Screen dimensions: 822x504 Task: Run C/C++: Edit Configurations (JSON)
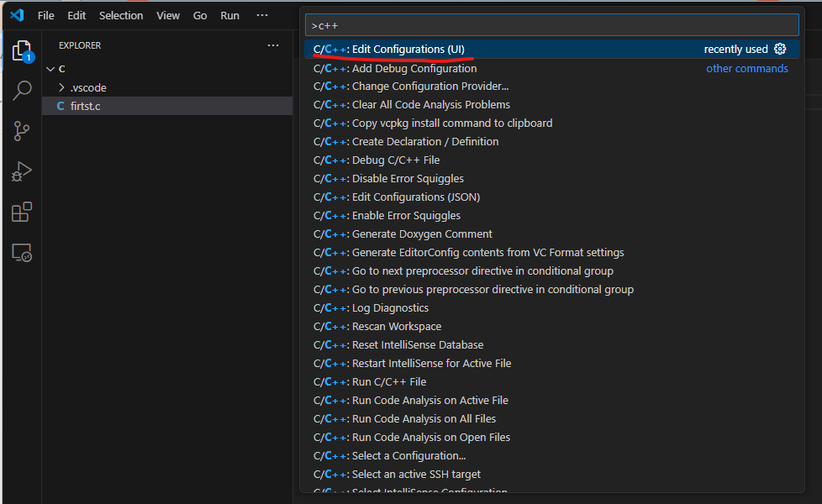[x=552, y=197]
